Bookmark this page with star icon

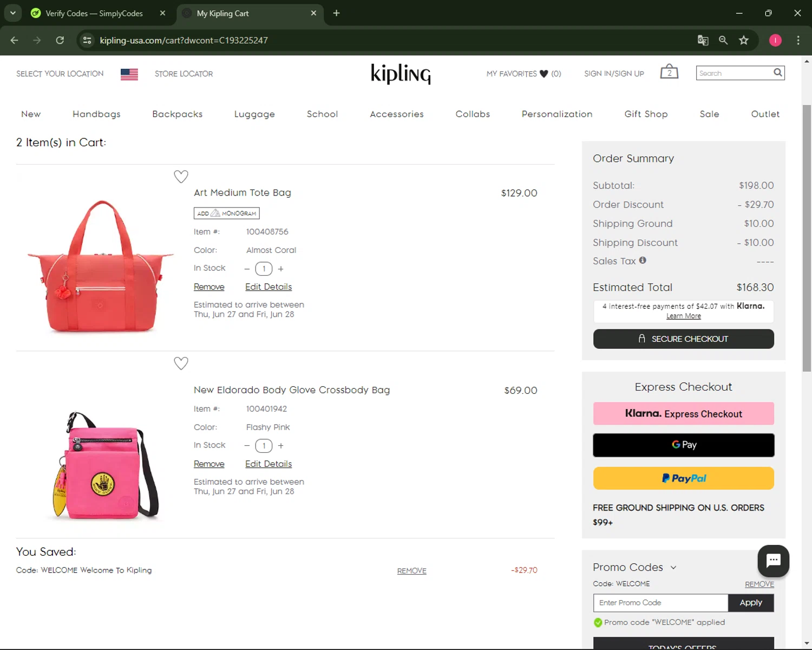pos(744,40)
